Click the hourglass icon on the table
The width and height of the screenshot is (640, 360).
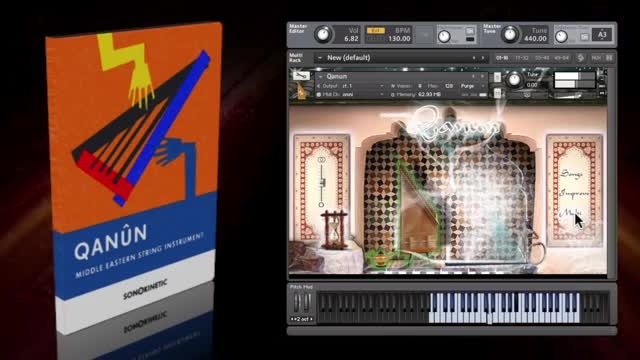(335, 229)
